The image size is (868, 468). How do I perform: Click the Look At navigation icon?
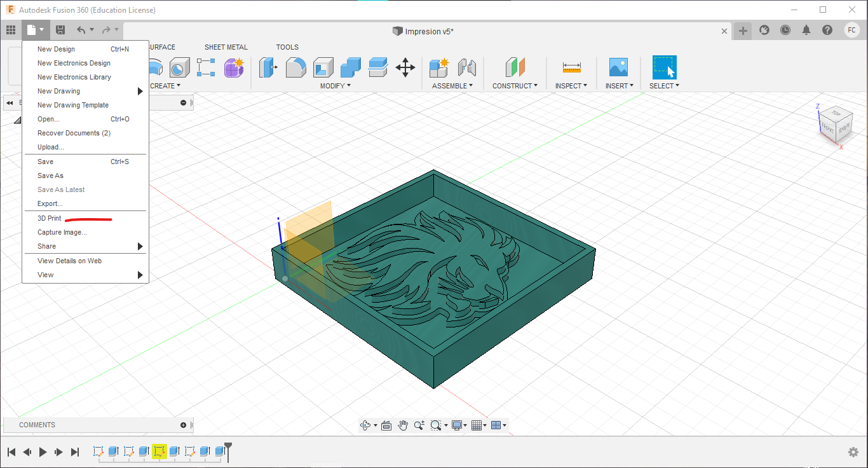click(x=386, y=425)
